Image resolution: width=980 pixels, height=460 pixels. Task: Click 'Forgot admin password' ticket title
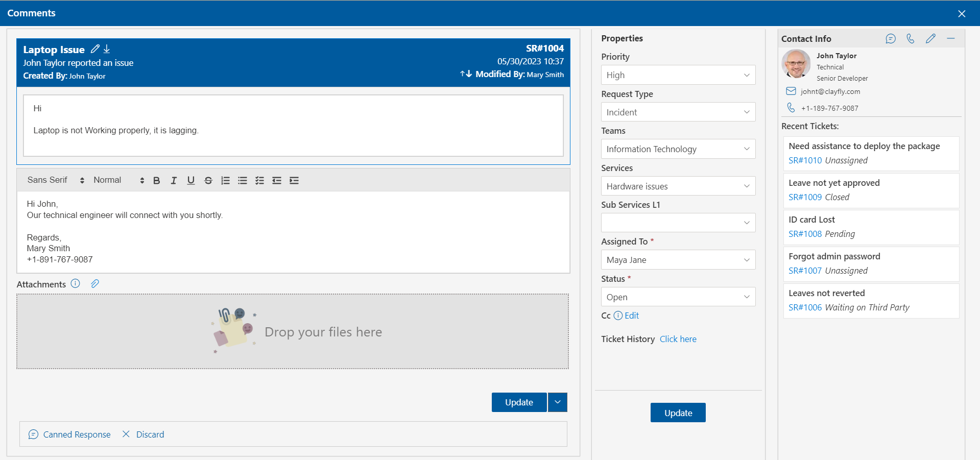834,256
